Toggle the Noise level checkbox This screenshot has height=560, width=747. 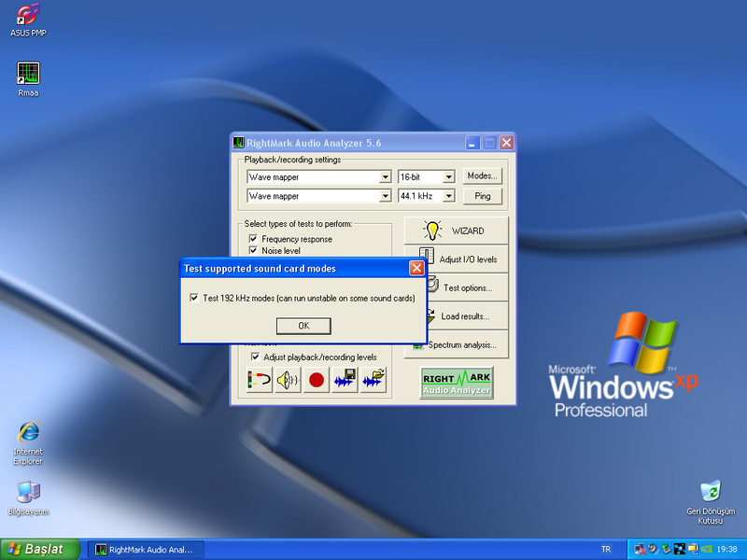tap(253, 250)
